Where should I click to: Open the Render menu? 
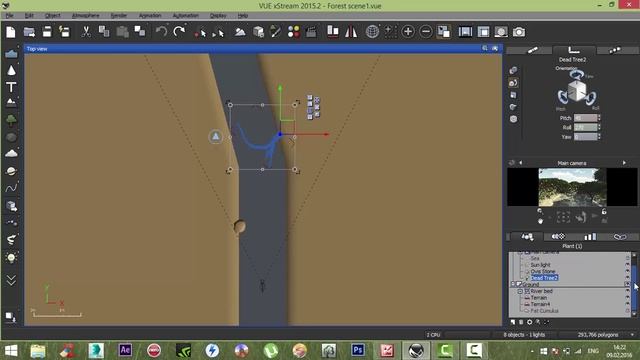pos(119,16)
